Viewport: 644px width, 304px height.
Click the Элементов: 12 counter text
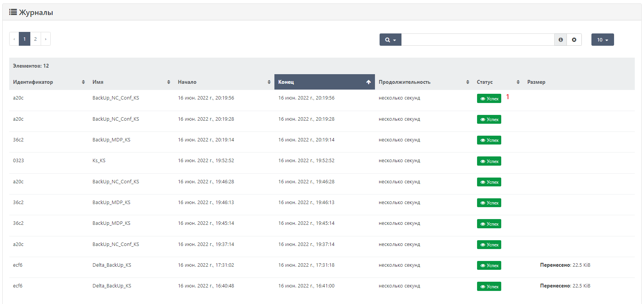(31, 66)
